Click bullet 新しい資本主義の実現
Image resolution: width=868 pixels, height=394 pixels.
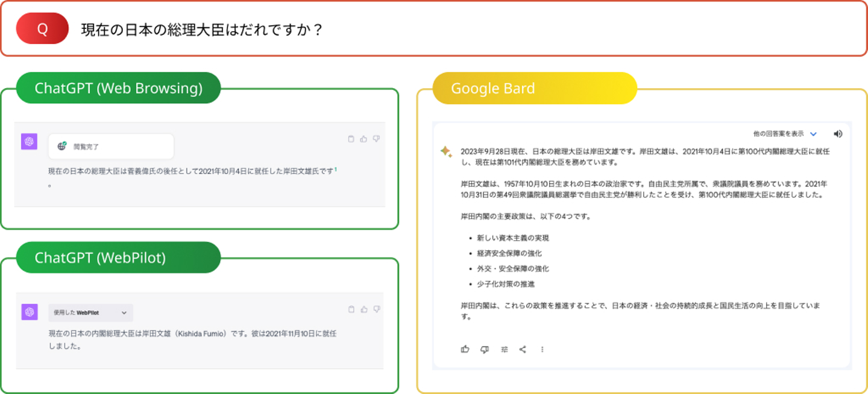coord(512,238)
